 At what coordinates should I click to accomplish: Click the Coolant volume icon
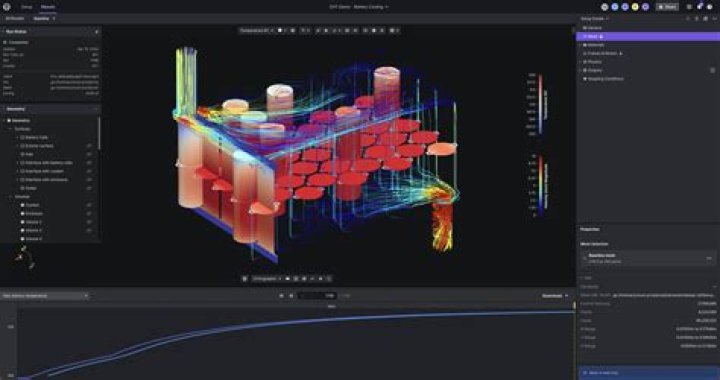(22, 205)
